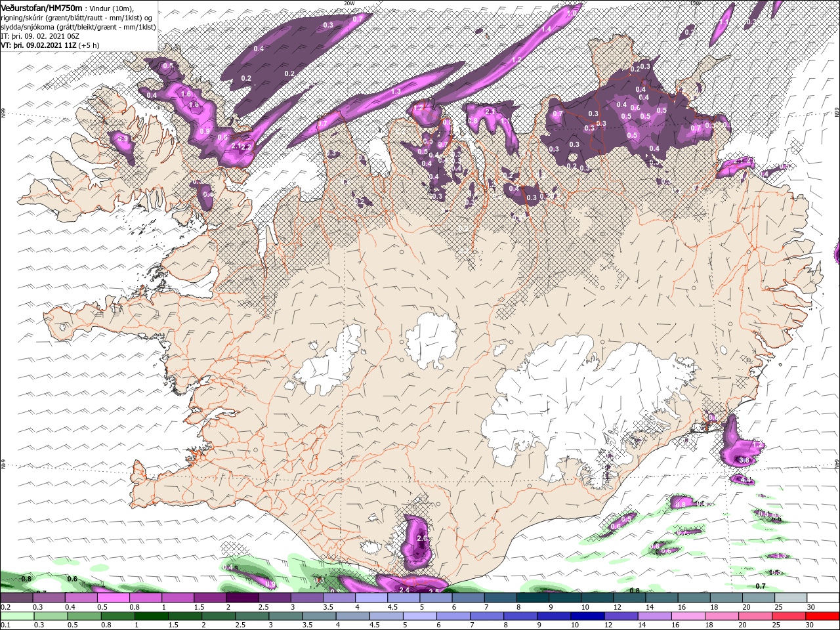
Task: Click the snow legend swatch above 0.5
Action: click(113, 598)
